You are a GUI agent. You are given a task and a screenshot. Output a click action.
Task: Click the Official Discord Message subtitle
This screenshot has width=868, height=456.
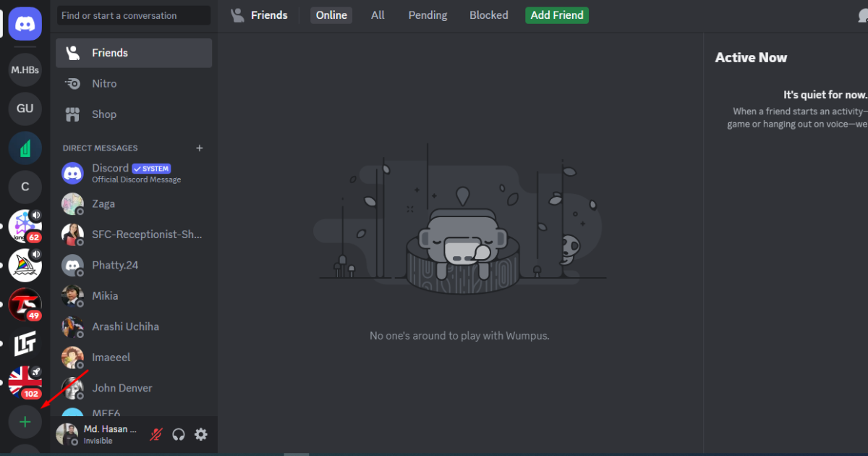[137, 180]
